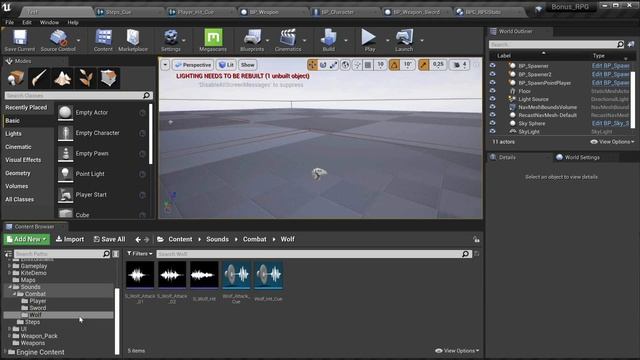Toggle visibility of BP_Spawner2 actor
The image size is (640, 360).
[x=493, y=74]
